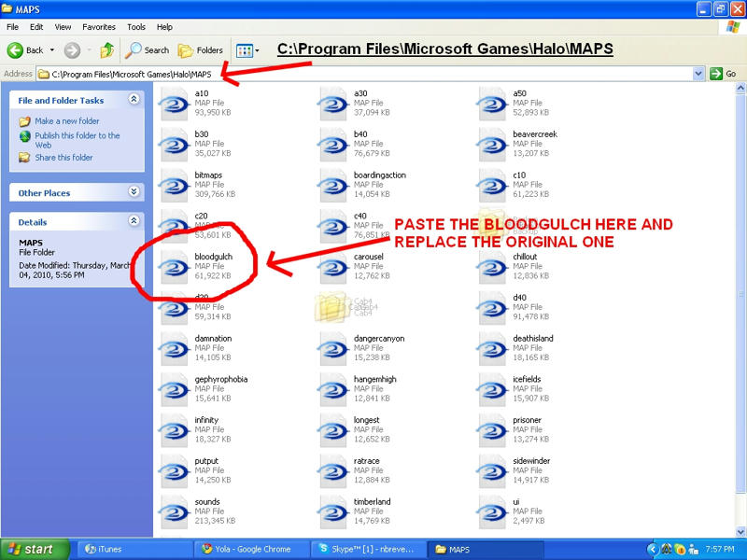Switch to iTunes in the taskbar

pyautogui.click(x=134, y=549)
